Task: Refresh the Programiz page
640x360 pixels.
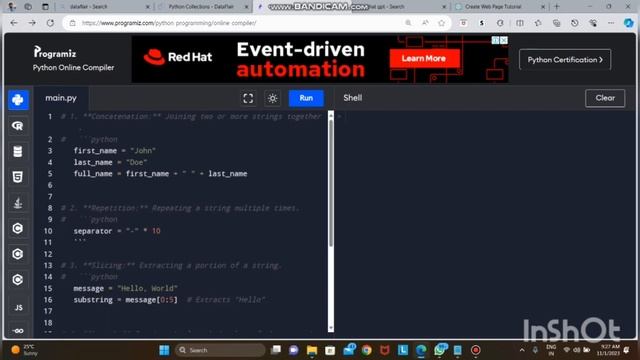Action: click(x=50, y=23)
